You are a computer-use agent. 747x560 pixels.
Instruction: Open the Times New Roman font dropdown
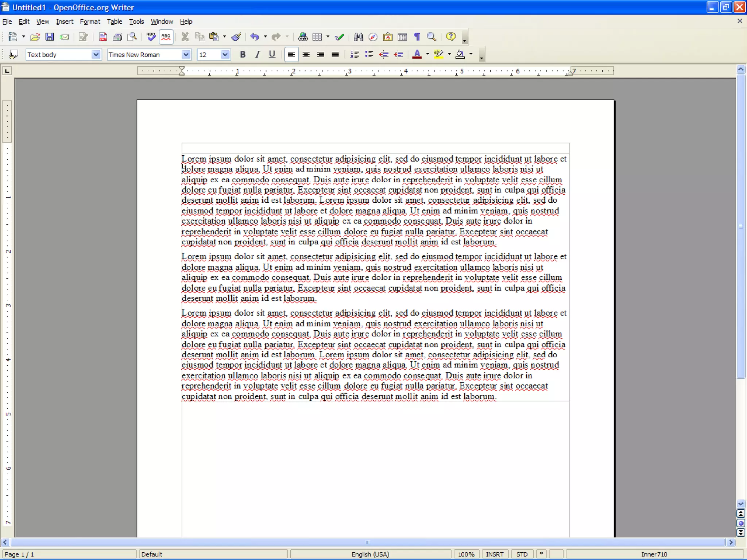[x=186, y=55]
